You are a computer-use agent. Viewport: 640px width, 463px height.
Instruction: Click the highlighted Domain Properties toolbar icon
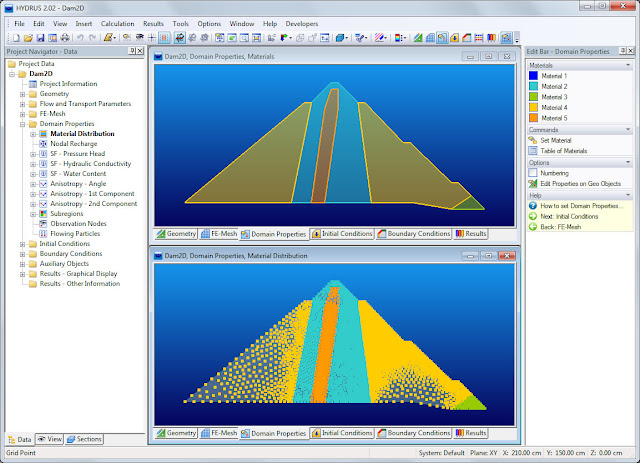coord(442,38)
